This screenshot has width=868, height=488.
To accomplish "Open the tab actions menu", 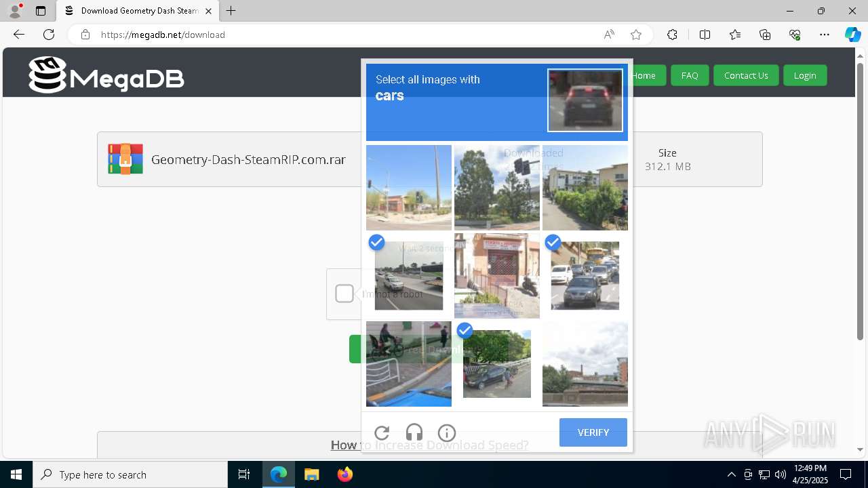I will click(41, 11).
